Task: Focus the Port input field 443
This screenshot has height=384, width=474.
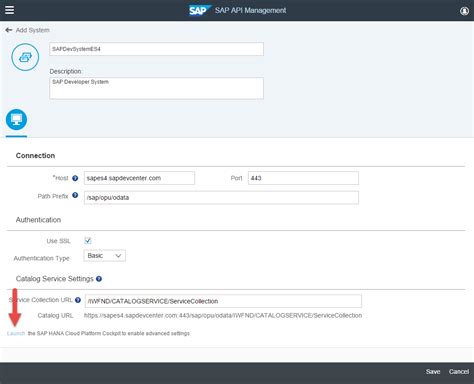Action: (303, 178)
